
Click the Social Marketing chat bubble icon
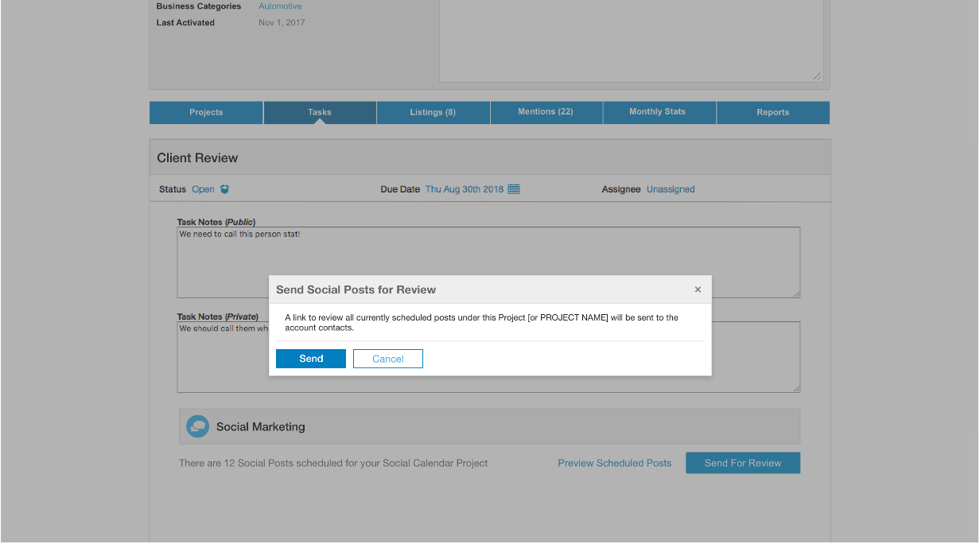tap(197, 427)
